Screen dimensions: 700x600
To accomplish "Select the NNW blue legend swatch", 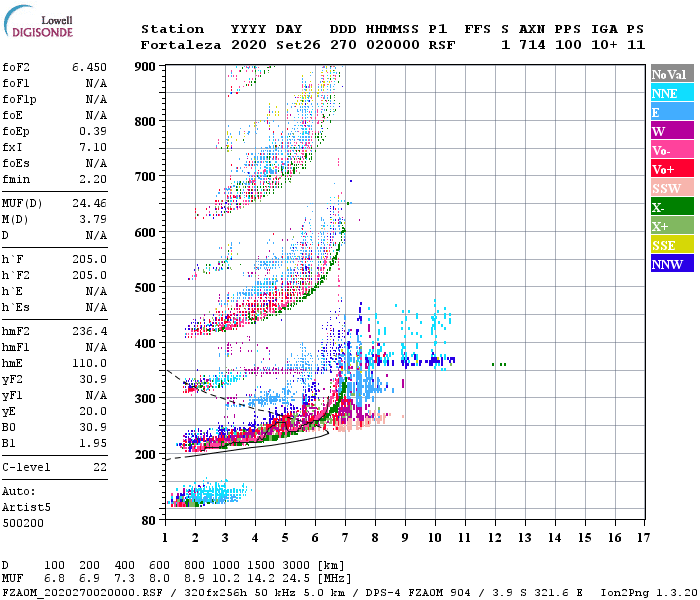I will [672, 263].
